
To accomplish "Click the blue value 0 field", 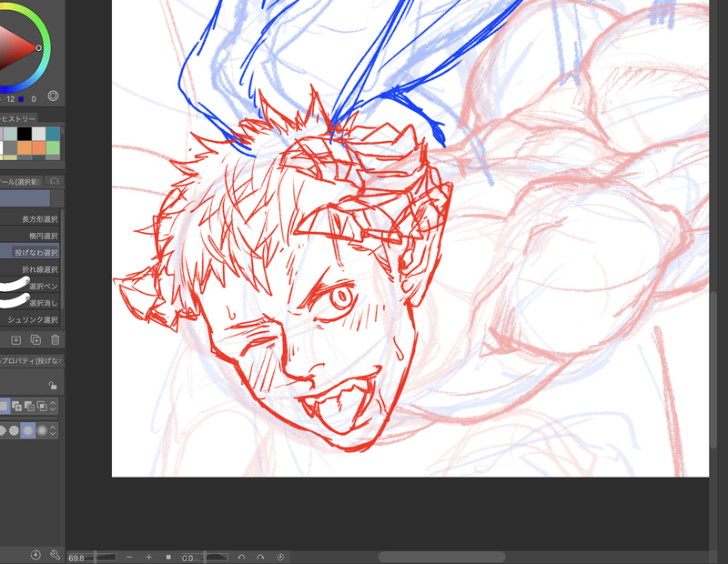I will click(x=34, y=99).
